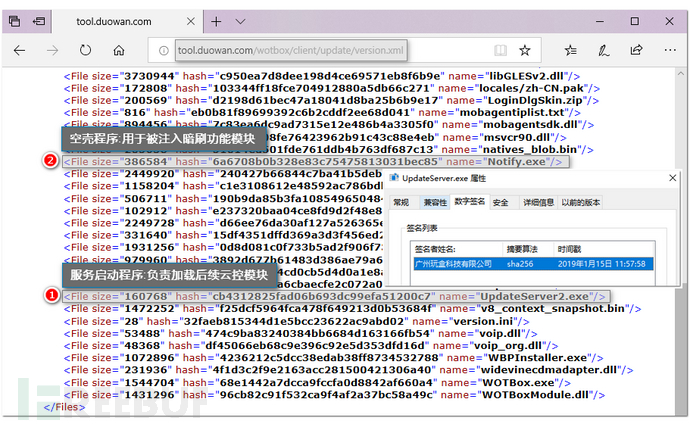Click the locales/zh-CN.pak file line

[x=332, y=88]
